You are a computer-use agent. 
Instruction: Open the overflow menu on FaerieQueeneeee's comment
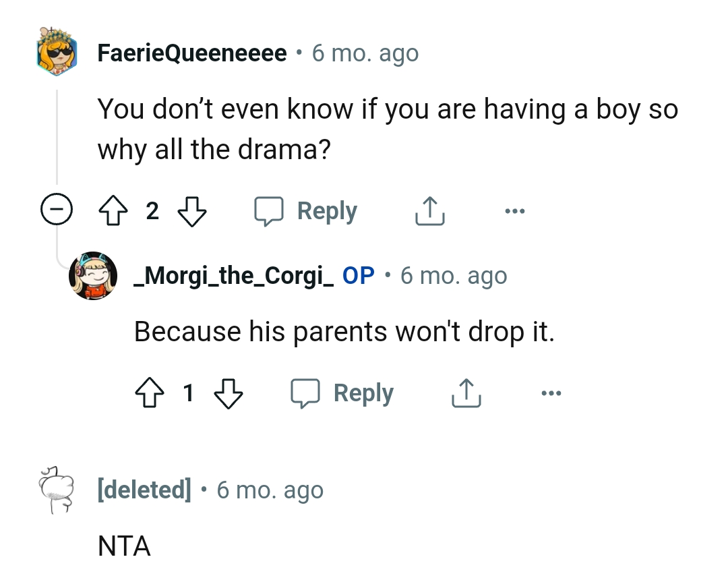pyautogui.click(x=516, y=210)
